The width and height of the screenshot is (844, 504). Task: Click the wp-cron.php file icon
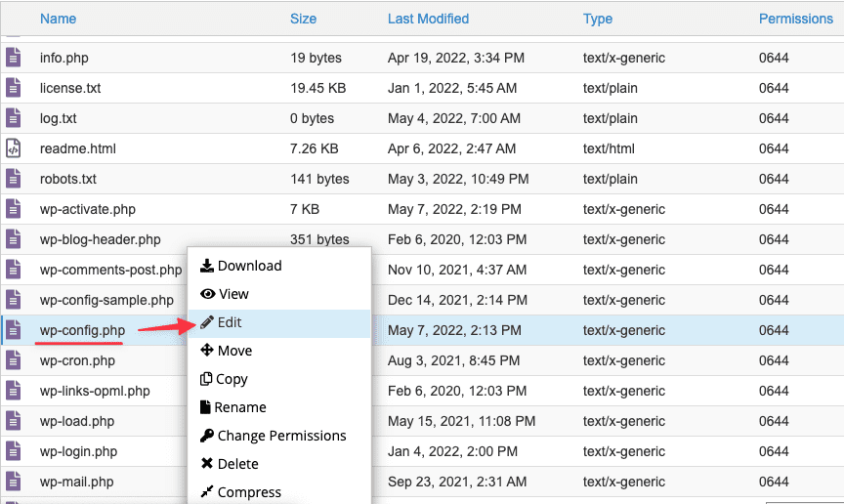point(13,360)
